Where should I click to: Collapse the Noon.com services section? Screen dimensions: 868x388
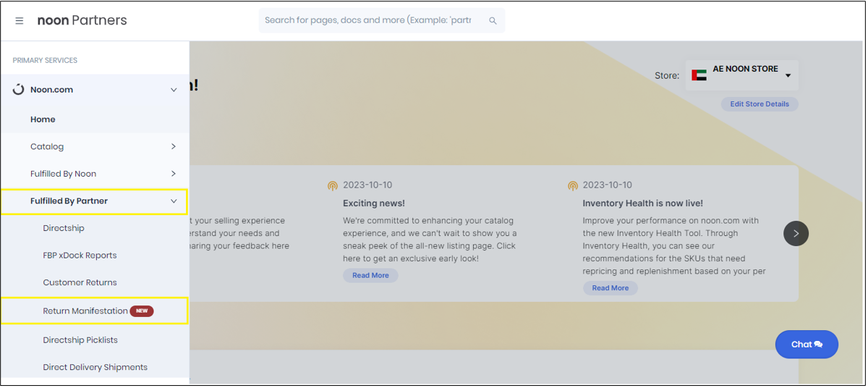coord(174,90)
